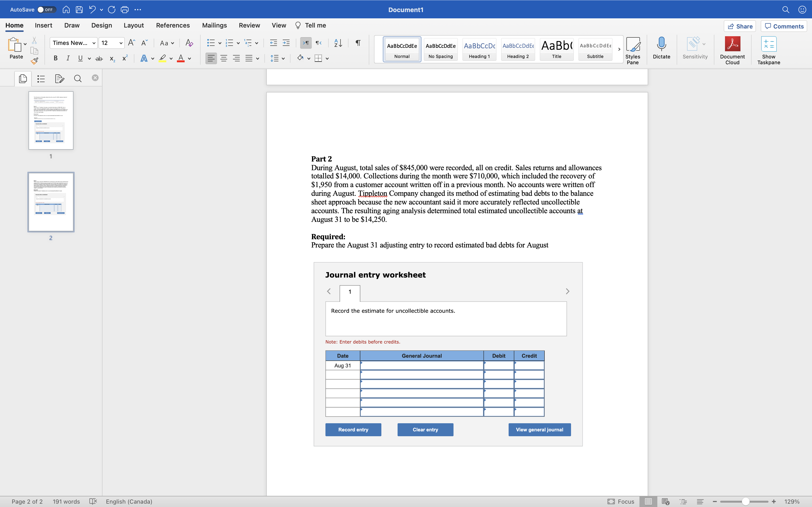Image resolution: width=812 pixels, height=507 pixels.
Task: Sort text using the Sort icon
Action: [x=338, y=43]
